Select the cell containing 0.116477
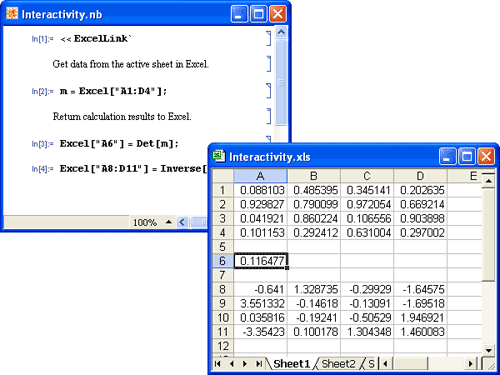Viewport: 500px width, 375px height. 261,261
